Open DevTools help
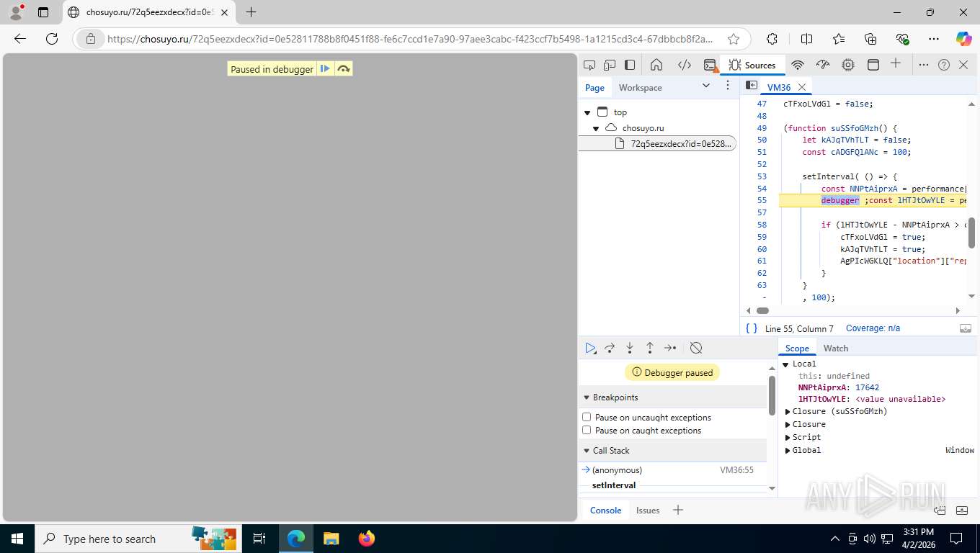Image resolution: width=980 pixels, height=553 pixels. tap(944, 65)
